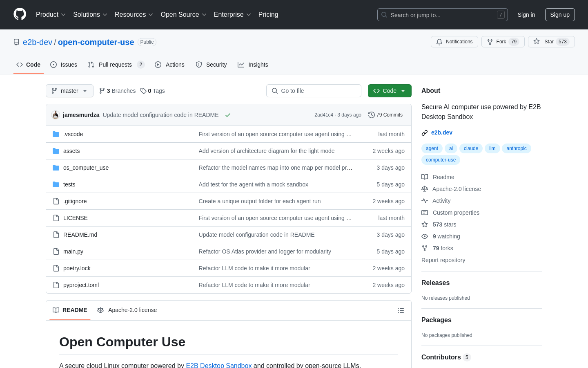
Task: Click the green checkmark commit status icon
Action: [x=228, y=115]
